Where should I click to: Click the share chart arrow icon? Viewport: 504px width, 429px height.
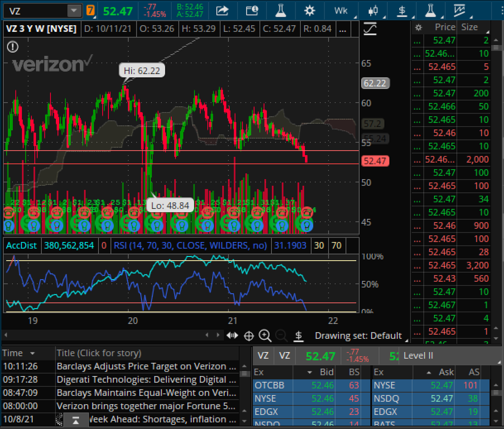(x=223, y=10)
